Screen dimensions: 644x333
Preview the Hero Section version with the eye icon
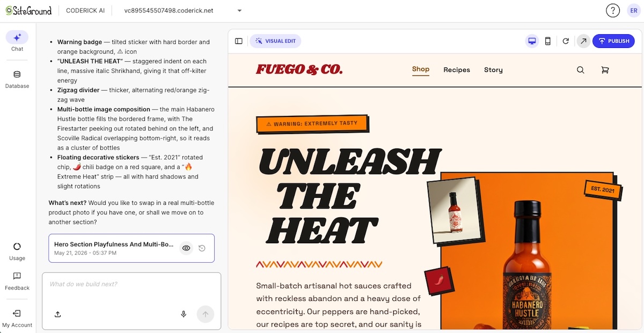tap(186, 248)
